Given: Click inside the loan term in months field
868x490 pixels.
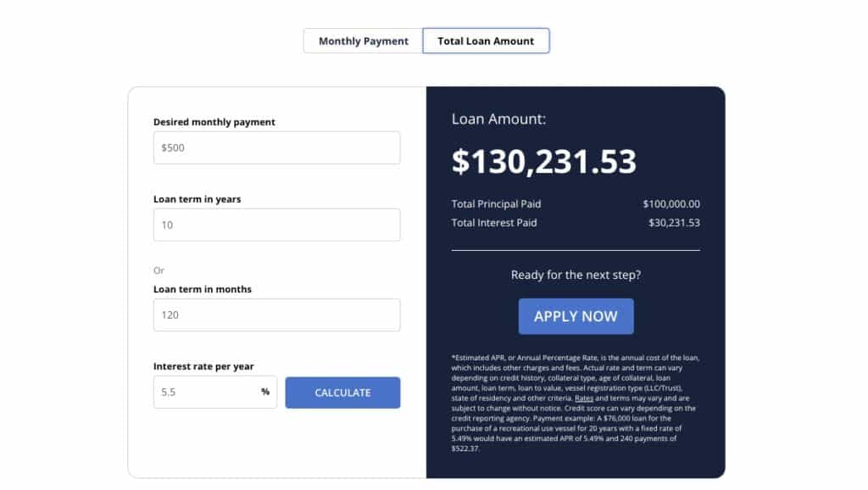Looking at the screenshot, I should pos(275,315).
